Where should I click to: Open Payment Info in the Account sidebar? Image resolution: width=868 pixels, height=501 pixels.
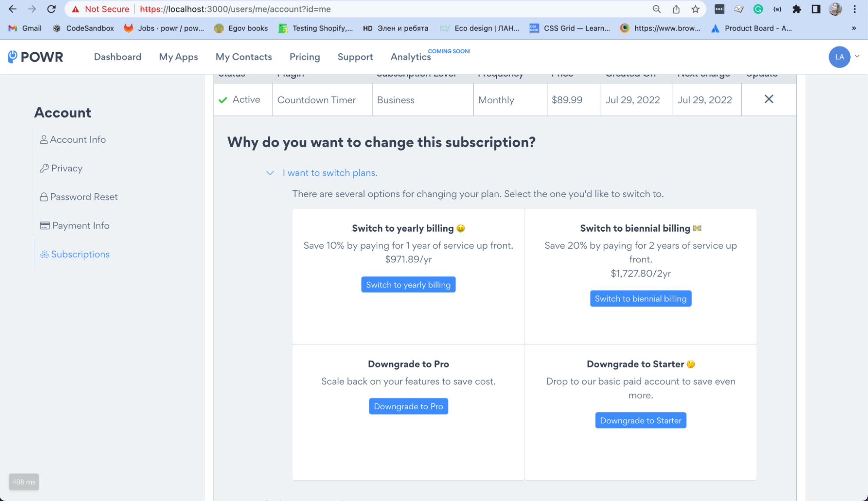[x=81, y=226]
